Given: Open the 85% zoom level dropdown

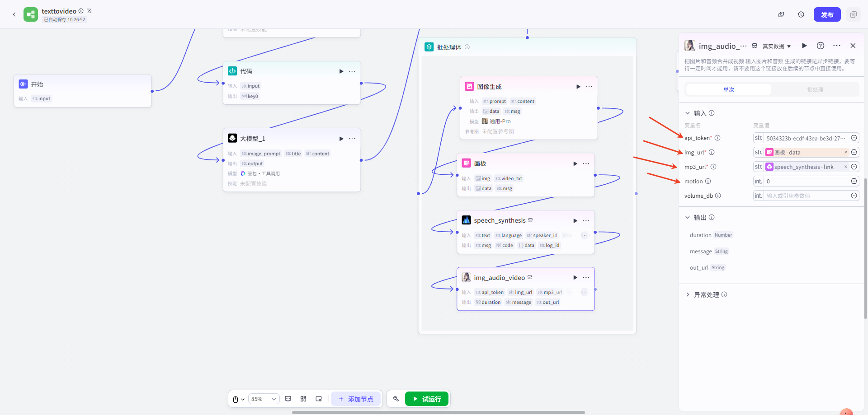Looking at the screenshot, I should point(264,399).
